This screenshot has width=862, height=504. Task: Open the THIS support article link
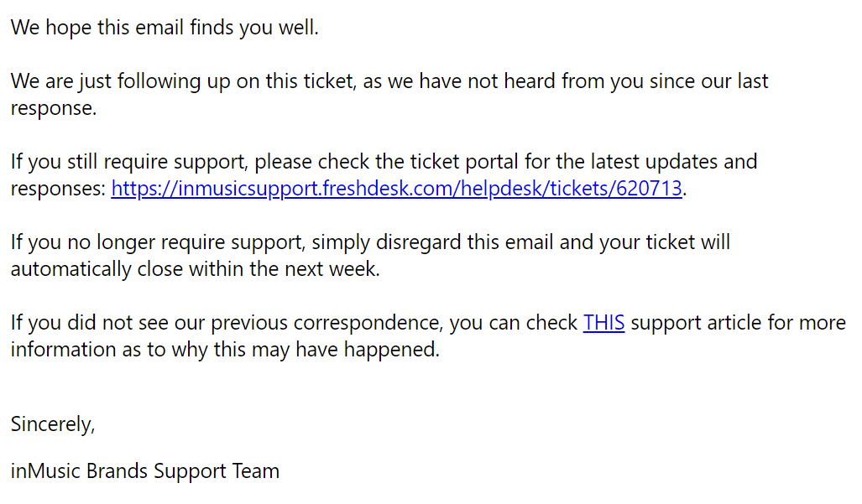(603, 322)
